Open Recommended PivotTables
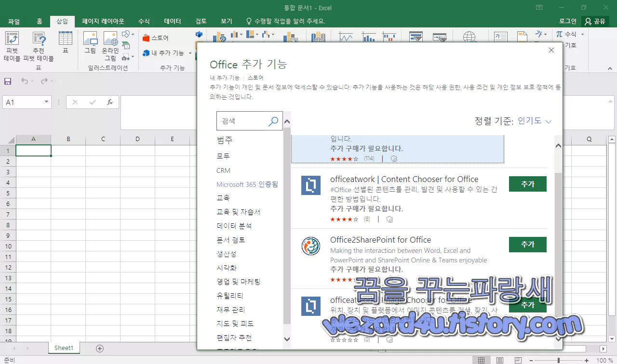617x364 pixels. point(39,46)
